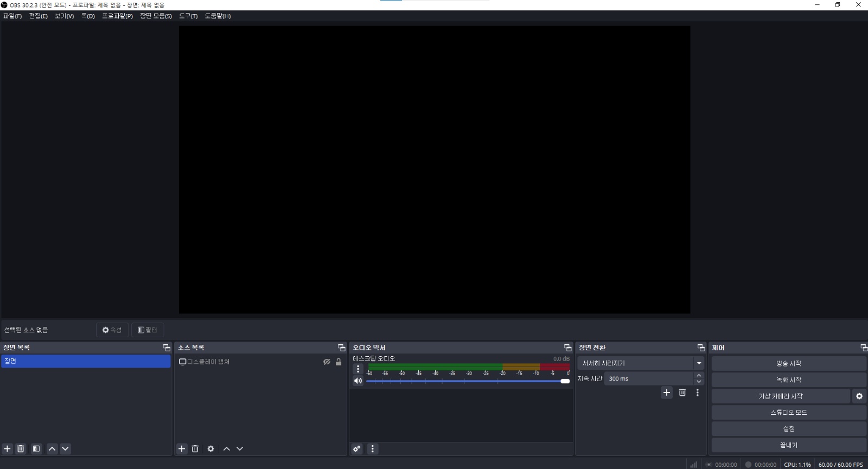The height and width of the screenshot is (469, 868).
Task: Click 선택된 소스 없음 label
Action: coord(26,330)
